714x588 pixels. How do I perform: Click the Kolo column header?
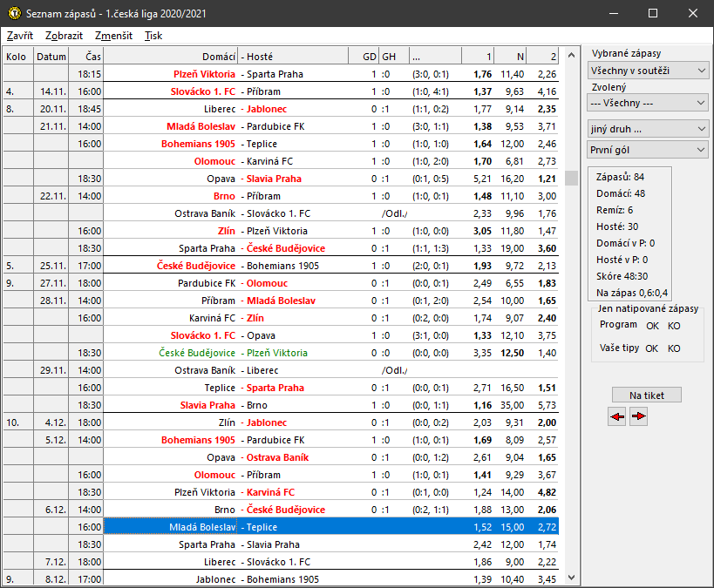coord(18,57)
